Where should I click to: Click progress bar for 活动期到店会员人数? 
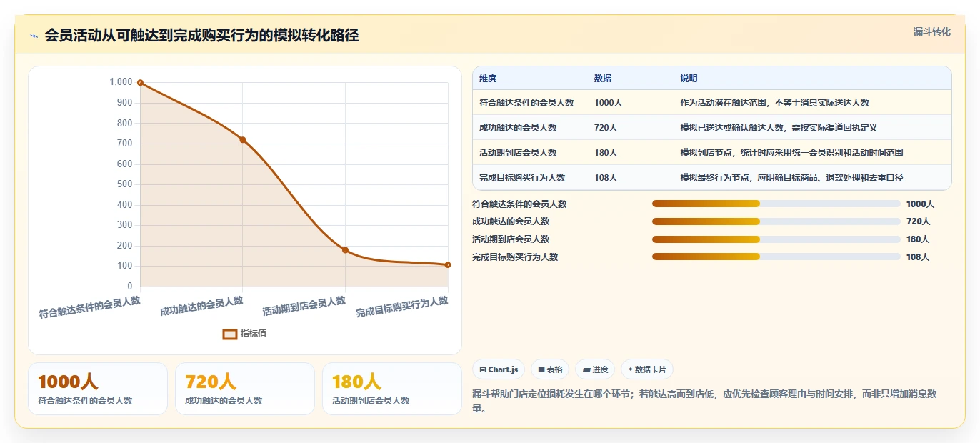point(776,239)
